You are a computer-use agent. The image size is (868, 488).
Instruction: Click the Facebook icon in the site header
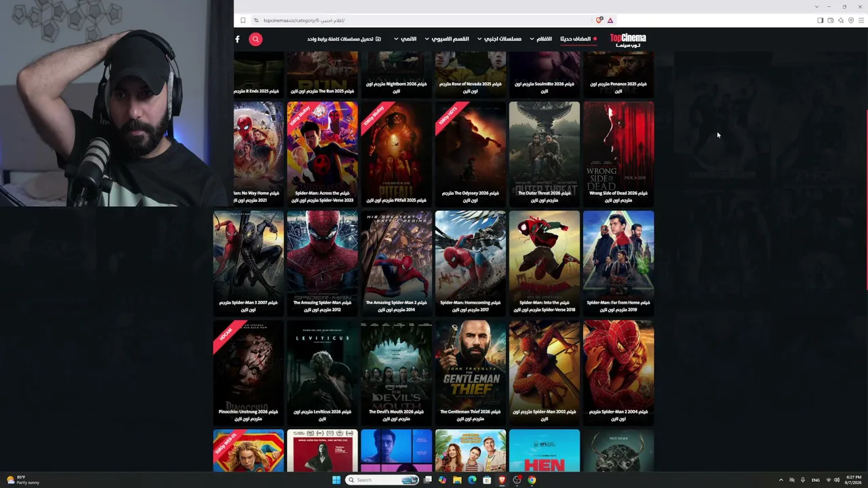[x=237, y=39]
